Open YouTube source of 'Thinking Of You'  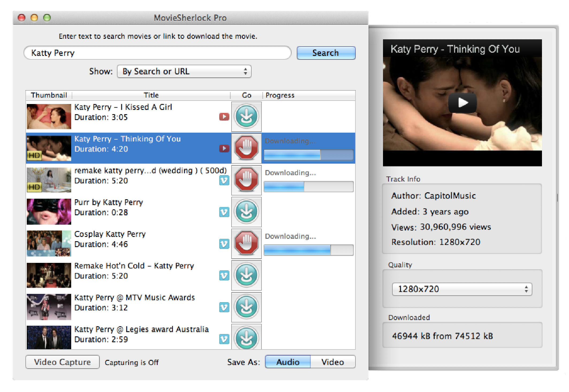point(224,148)
